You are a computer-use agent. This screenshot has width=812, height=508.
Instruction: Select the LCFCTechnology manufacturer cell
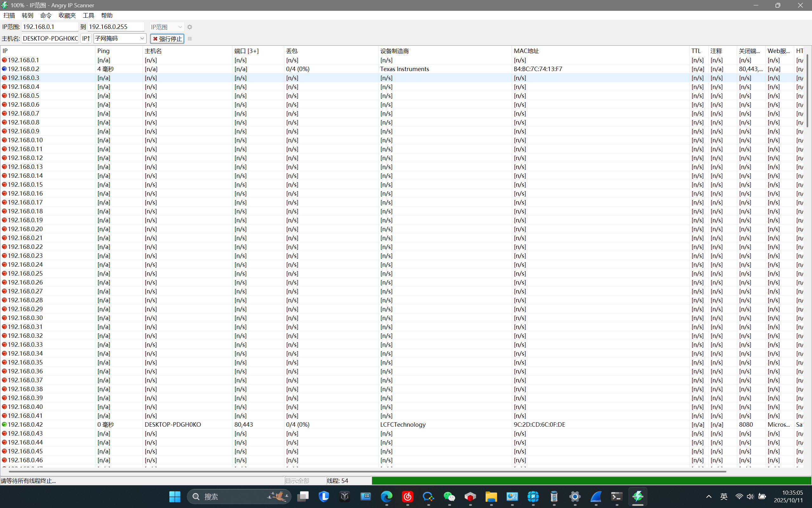403,424
